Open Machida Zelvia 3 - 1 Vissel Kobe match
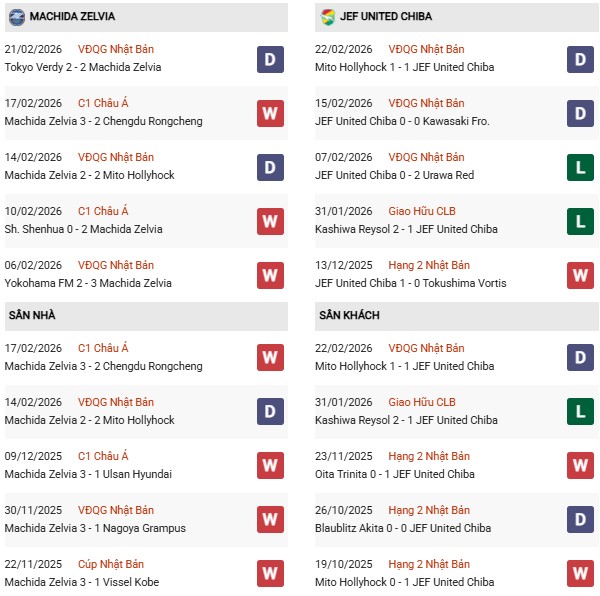Image resolution: width=600 pixels, height=596 pixels. [82, 582]
